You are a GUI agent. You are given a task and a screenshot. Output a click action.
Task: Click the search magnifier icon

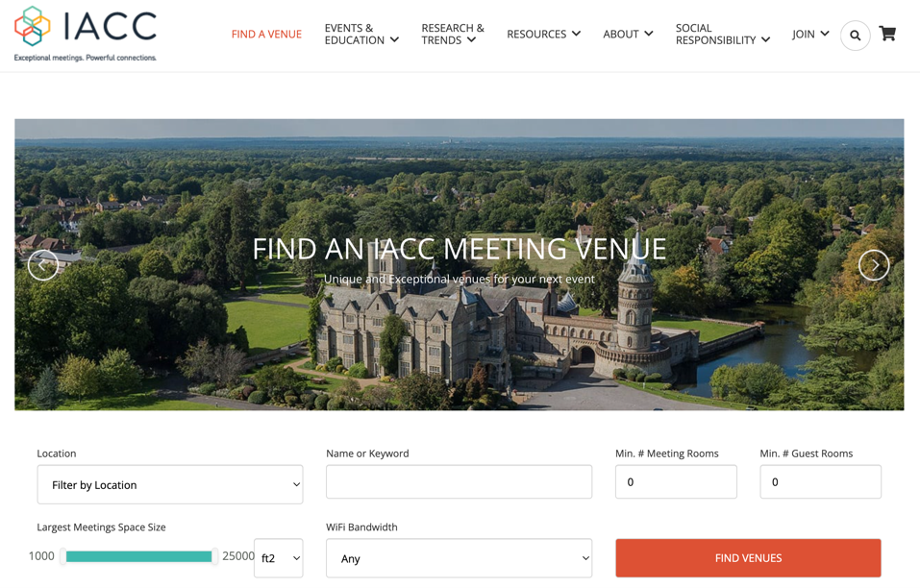[x=855, y=36]
